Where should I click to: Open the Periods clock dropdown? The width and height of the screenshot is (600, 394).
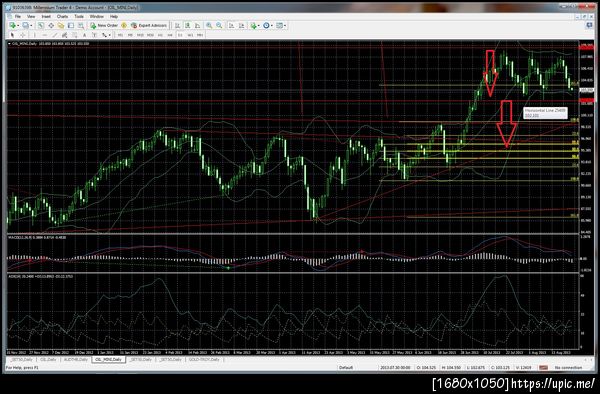(x=268, y=25)
